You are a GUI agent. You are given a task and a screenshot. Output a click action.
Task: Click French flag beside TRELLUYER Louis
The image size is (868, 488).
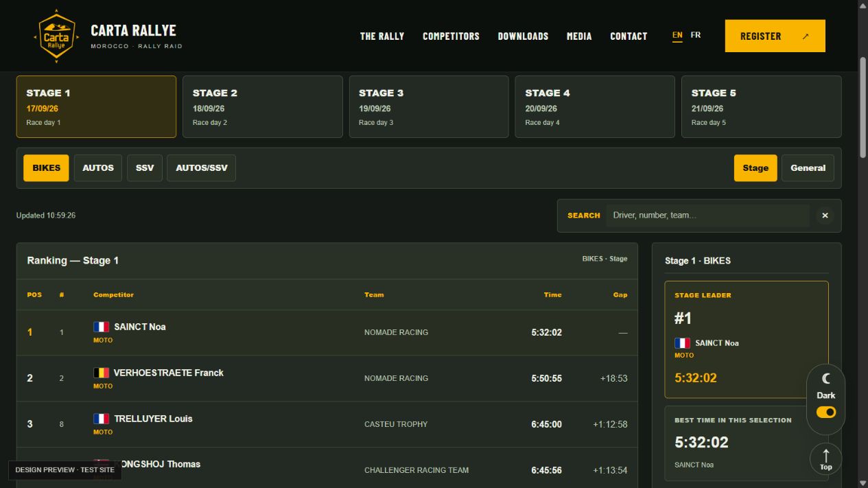click(x=102, y=419)
